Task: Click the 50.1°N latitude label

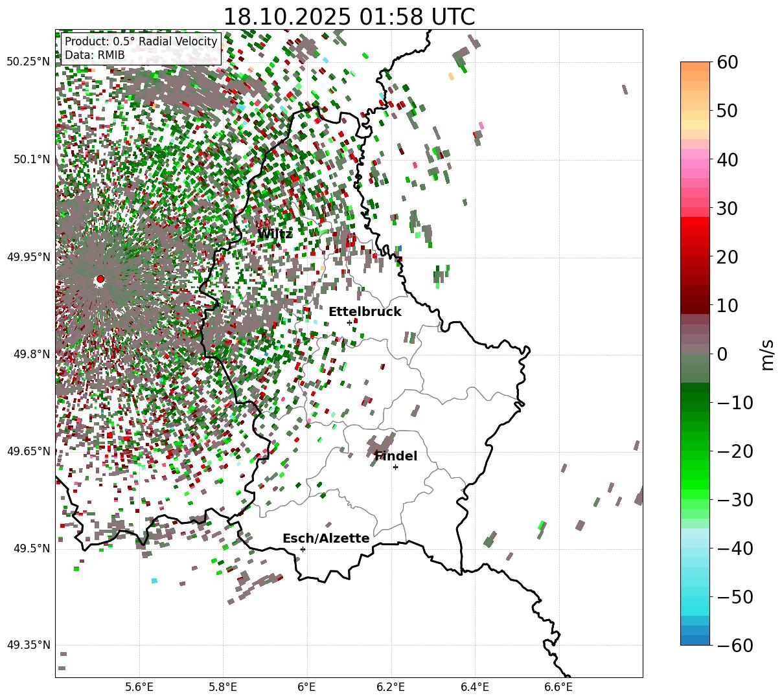Action: coord(31,159)
